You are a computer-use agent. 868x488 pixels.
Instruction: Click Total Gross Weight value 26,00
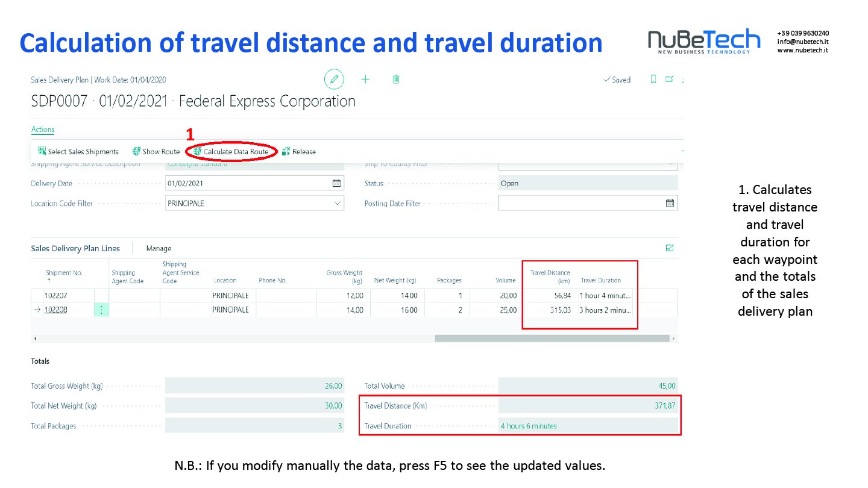pos(254,386)
